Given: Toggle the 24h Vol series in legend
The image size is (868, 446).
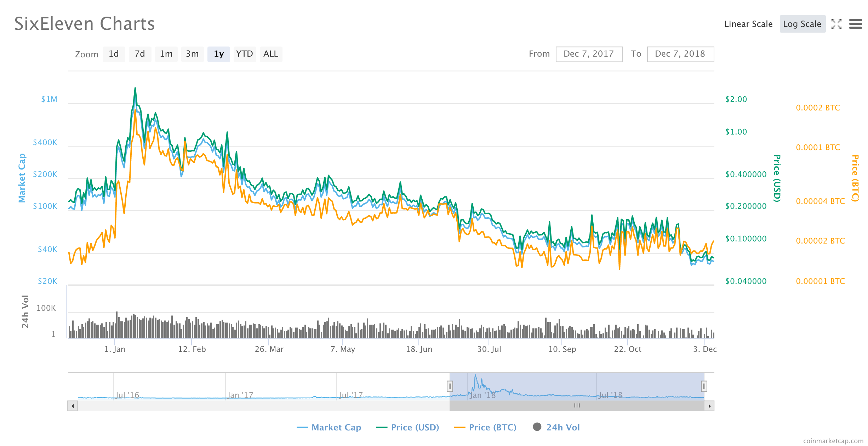Looking at the screenshot, I should coord(556,428).
